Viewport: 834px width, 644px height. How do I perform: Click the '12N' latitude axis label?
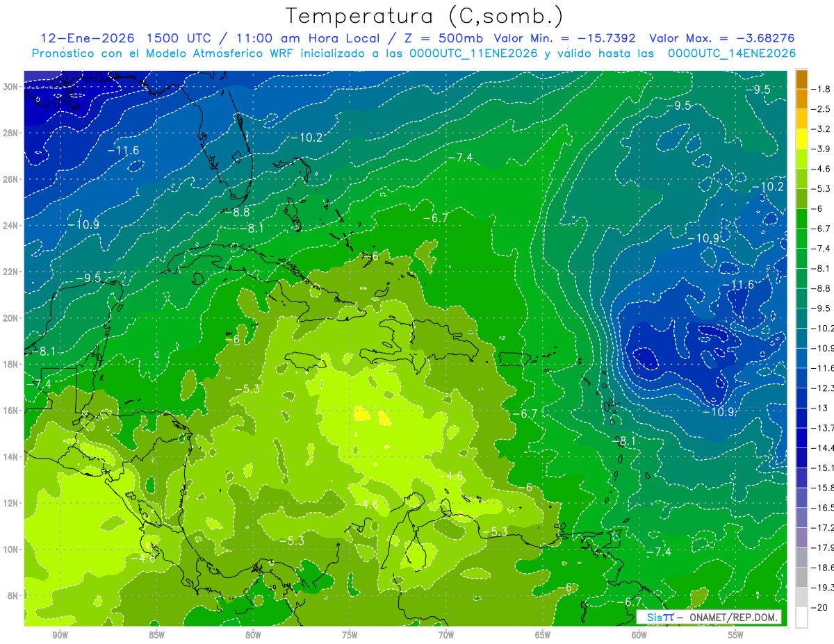click(11, 503)
